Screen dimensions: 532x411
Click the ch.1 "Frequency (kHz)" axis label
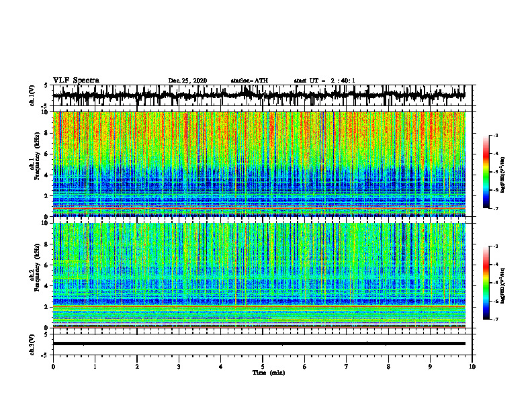[38, 156]
